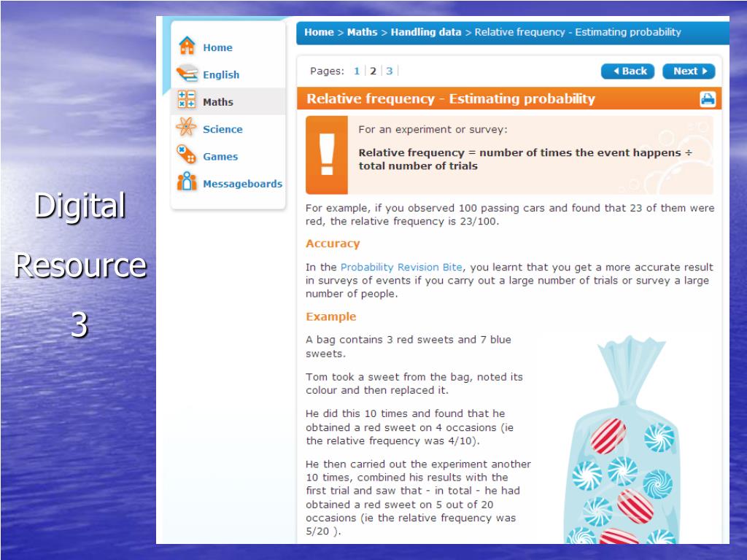Click the 'Resource' slide title word
Viewport: 747px width, 560px height.
(x=80, y=265)
